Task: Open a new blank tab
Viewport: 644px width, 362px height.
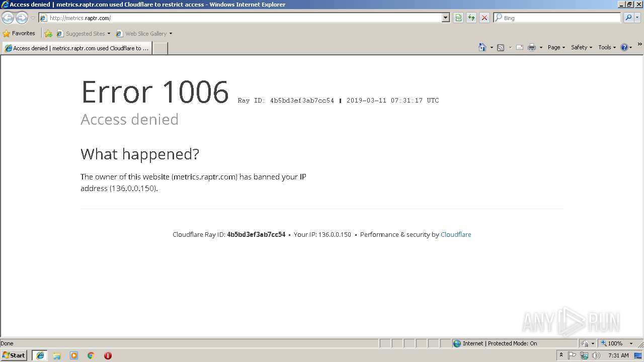Action: (160, 48)
